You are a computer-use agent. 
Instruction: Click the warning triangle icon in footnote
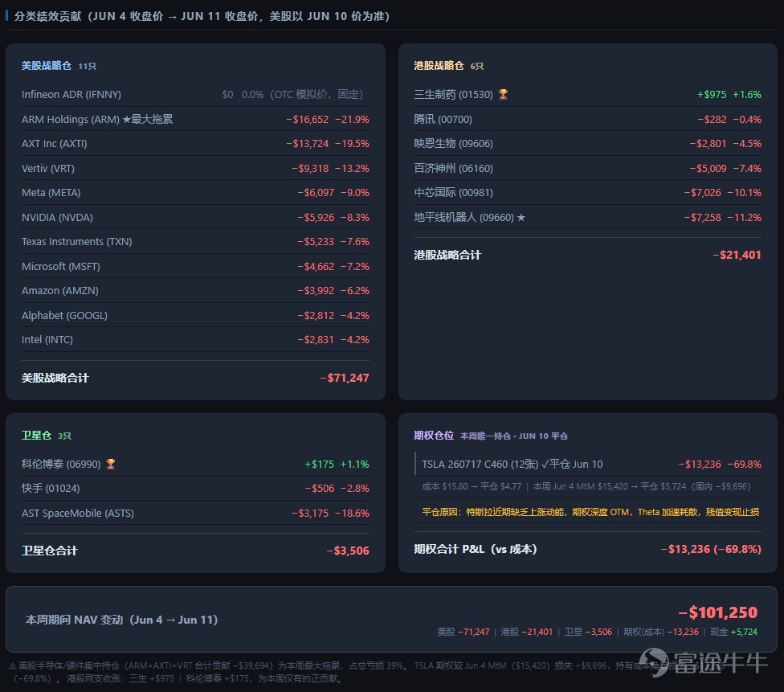tap(13, 665)
